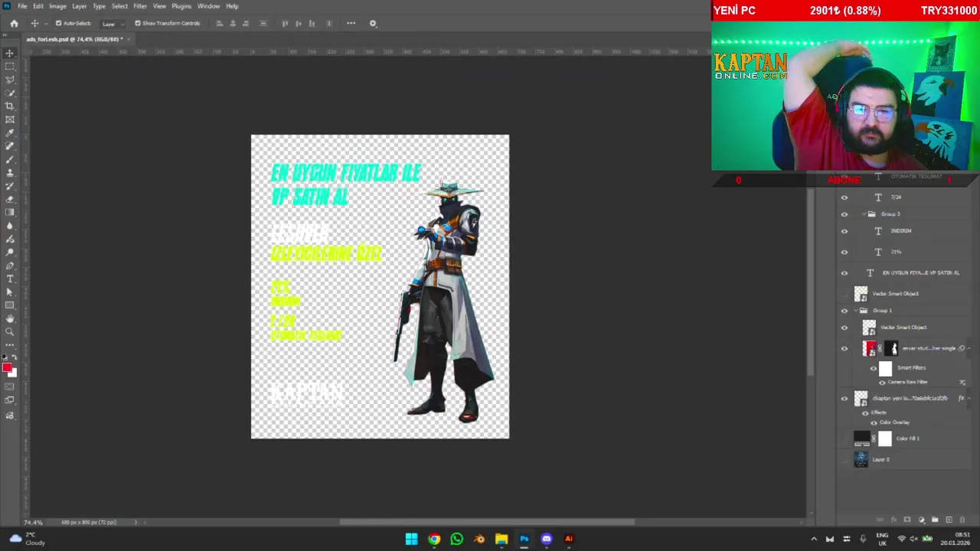This screenshot has width=980, height=551.
Task: Select the Crop tool
Action: [x=10, y=106]
